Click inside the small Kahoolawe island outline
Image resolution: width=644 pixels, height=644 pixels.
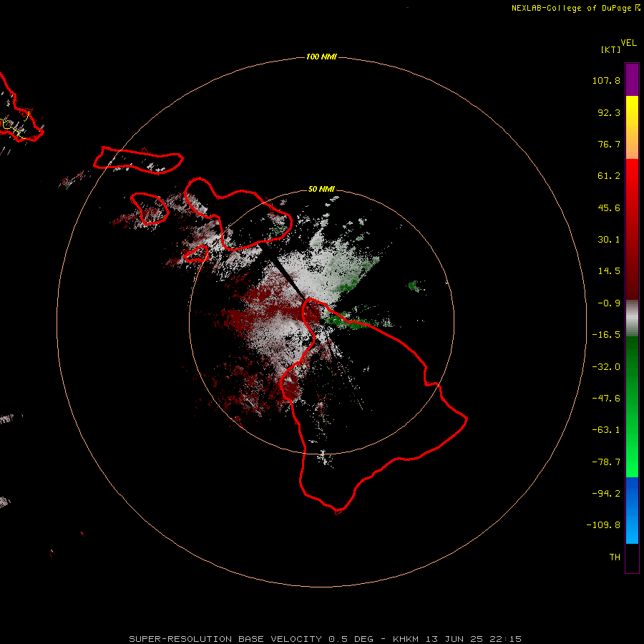point(196,254)
